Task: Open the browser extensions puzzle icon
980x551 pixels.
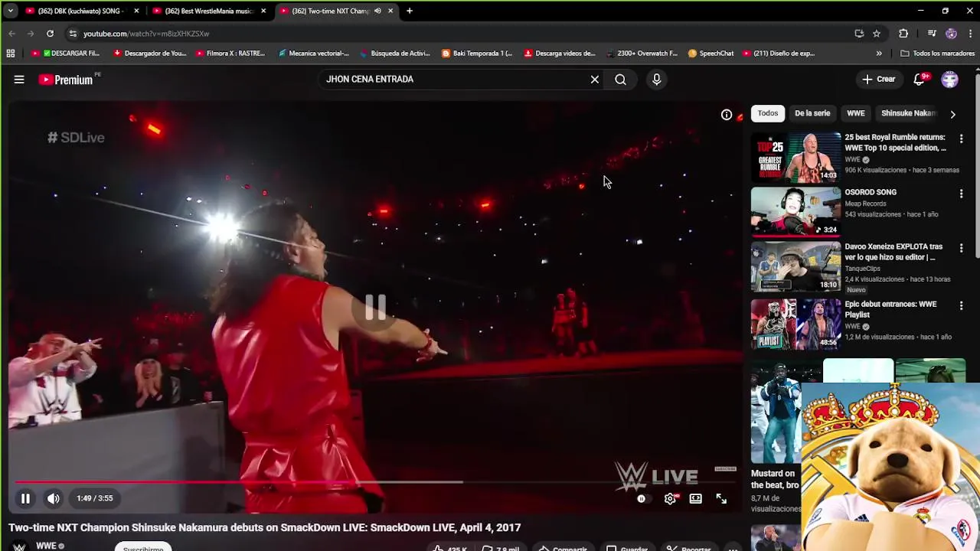Action: (903, 34)
